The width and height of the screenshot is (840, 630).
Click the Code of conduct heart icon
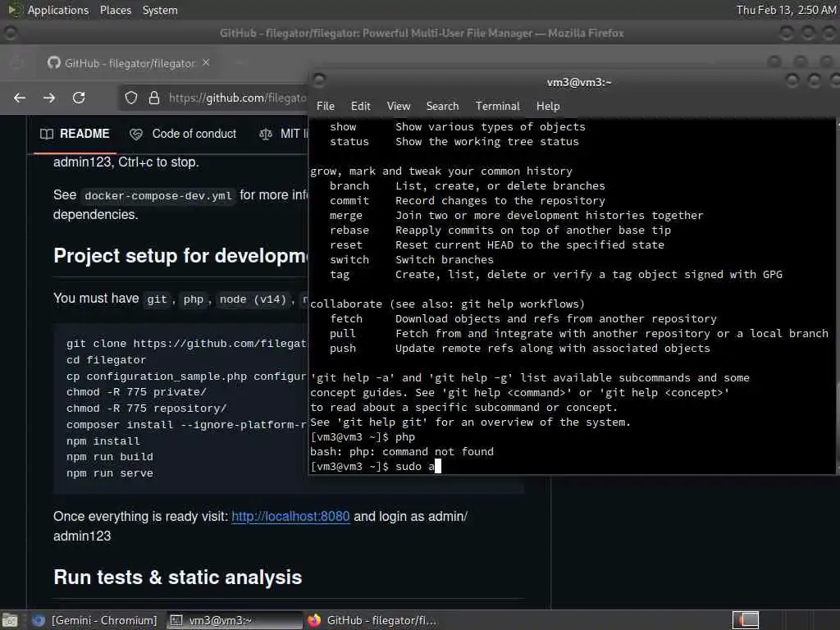click(136, 134)
